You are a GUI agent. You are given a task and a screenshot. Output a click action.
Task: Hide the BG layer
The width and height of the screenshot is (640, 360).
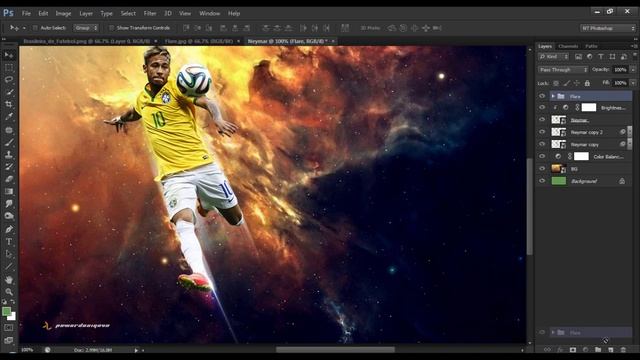tap(542, 169)
